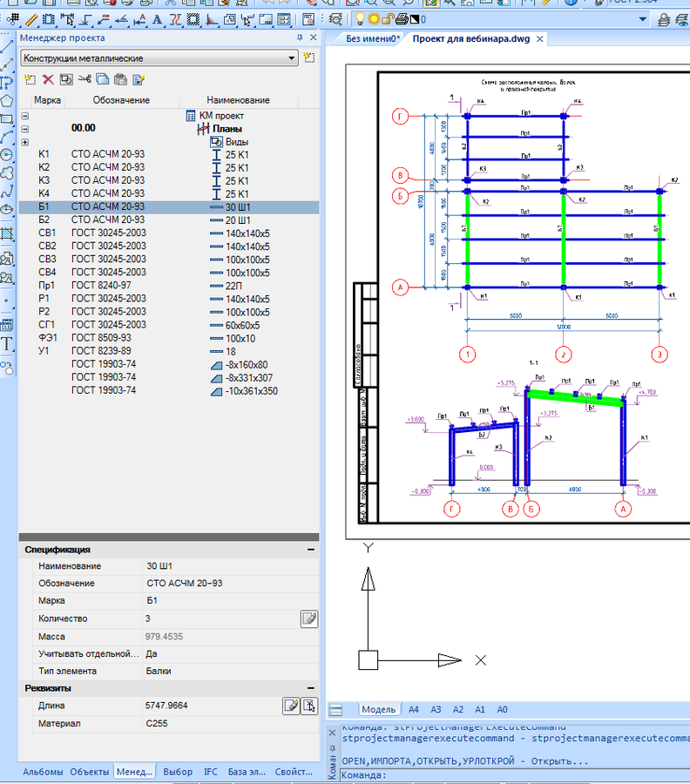Click the layout list icon beside Модель
This screenshot has width=690, height=784.
[335, 709]
